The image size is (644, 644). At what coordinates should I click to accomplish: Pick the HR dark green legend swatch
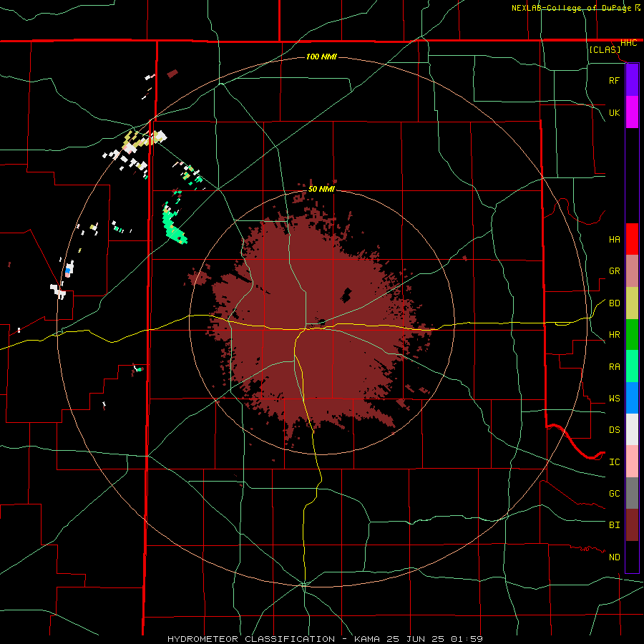(632, 335)
